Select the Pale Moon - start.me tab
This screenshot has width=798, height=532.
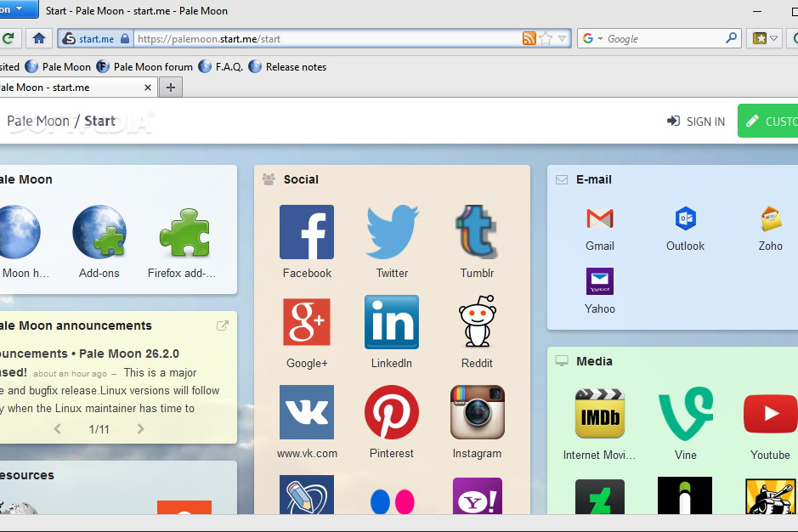point(76,88)
